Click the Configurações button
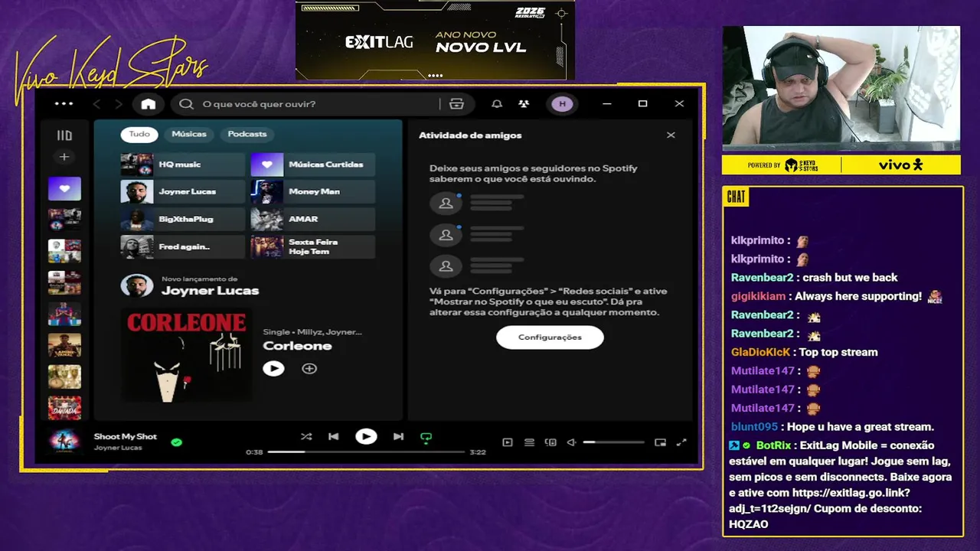The width and height of the screenshot is (980, 551). [550, 337]
